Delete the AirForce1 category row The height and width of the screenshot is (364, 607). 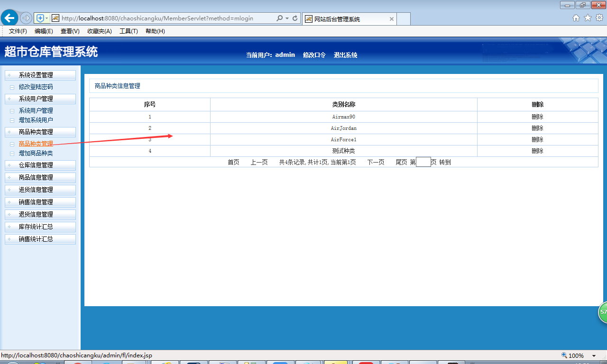[x=537, y=140]
